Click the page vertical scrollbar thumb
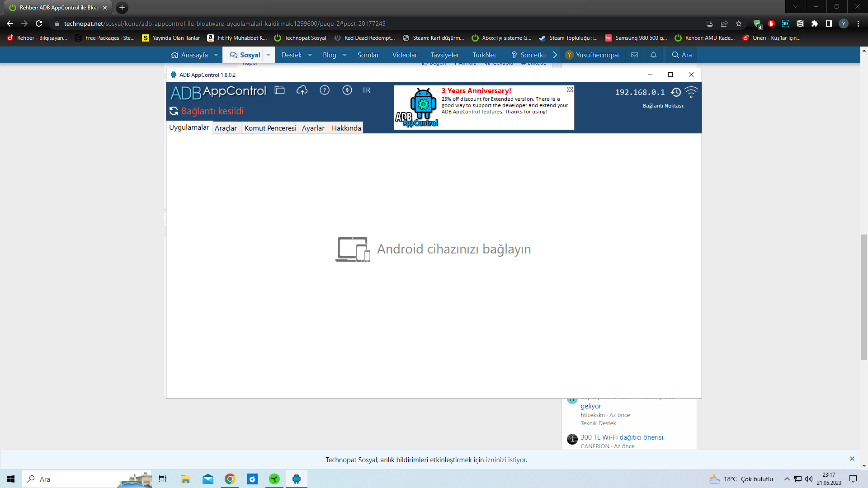868x488 pixels. click(864, 297)
